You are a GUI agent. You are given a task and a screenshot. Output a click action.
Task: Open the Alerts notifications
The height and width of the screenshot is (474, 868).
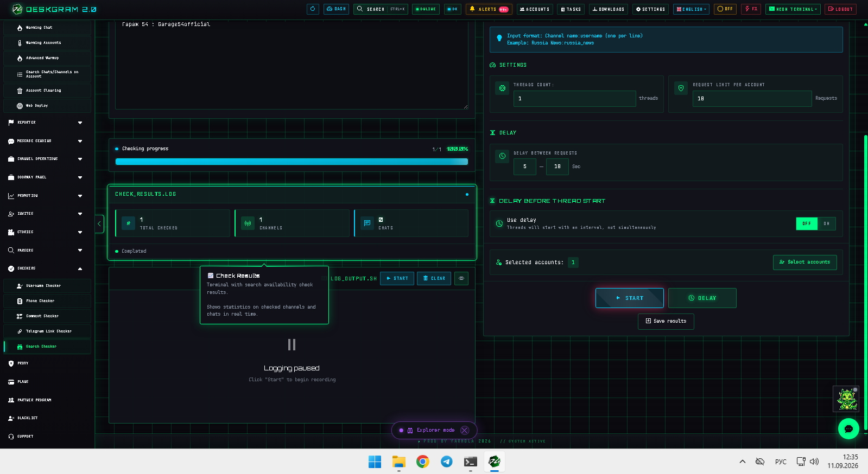click(489, 9)
